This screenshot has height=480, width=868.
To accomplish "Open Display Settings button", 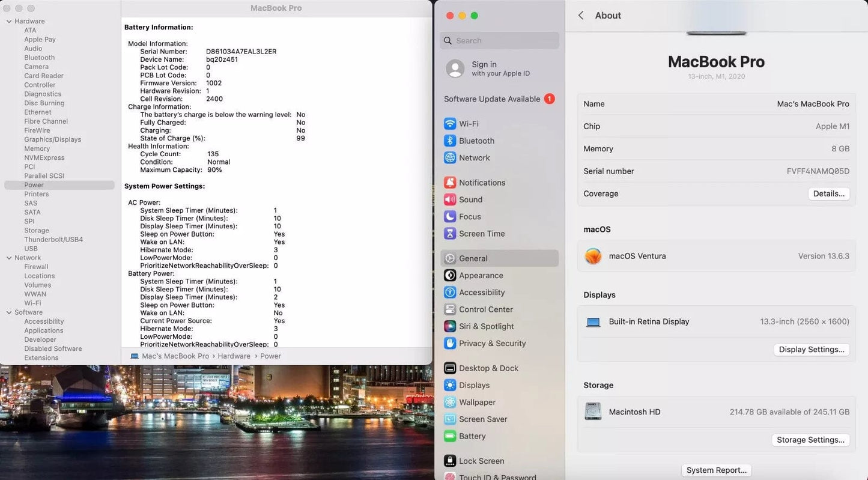I will 812,350.
